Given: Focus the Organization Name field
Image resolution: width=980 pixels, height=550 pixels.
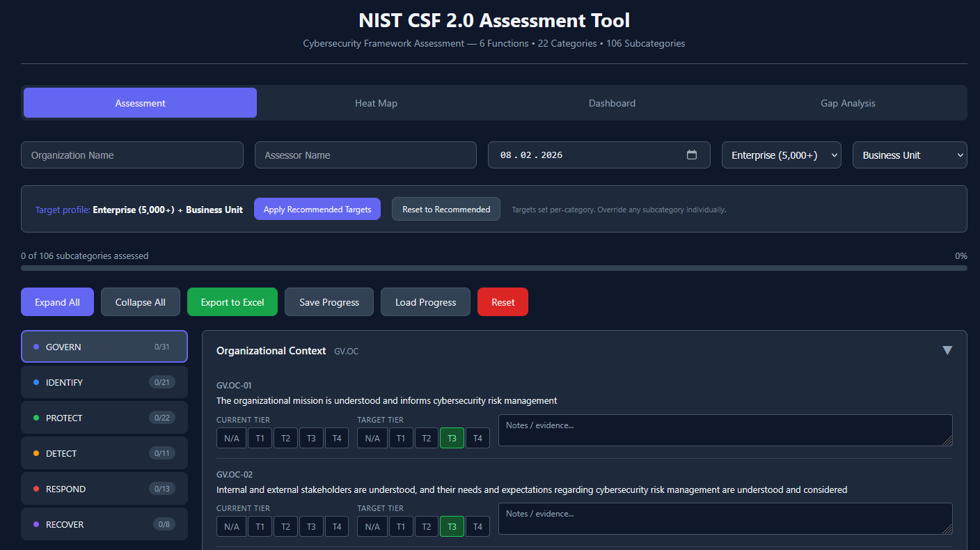Looking at the screenshot, I should pyautogui.click(x=132, y=155).
